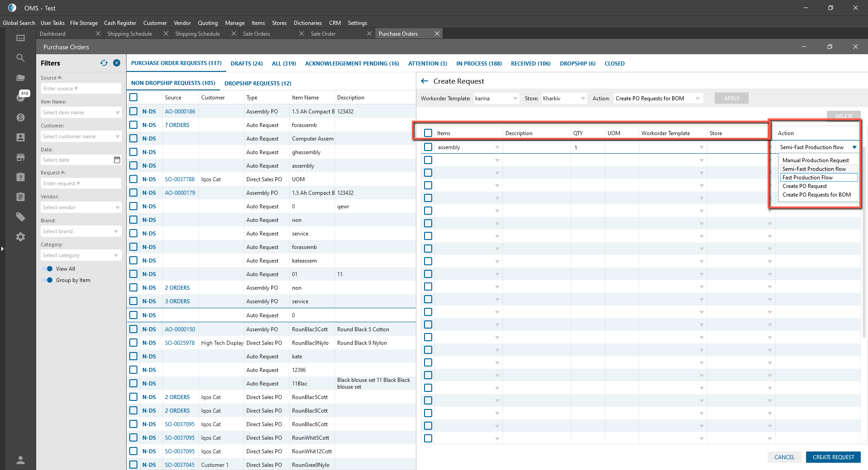Open user tasks icon with 818 badge
The width and height of the screenshot is (868, 470).
20,97
